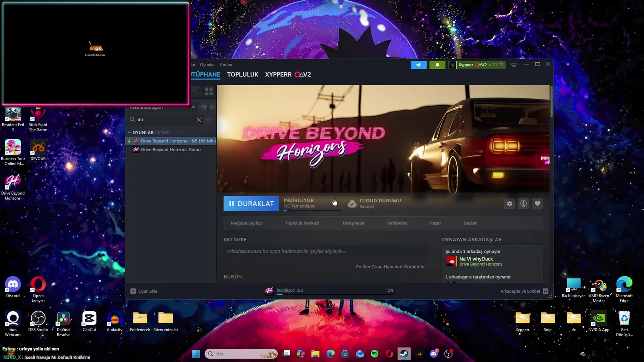Click Oyun Ekle button
This screenshot has height=362, width=644.
[144, 291]
